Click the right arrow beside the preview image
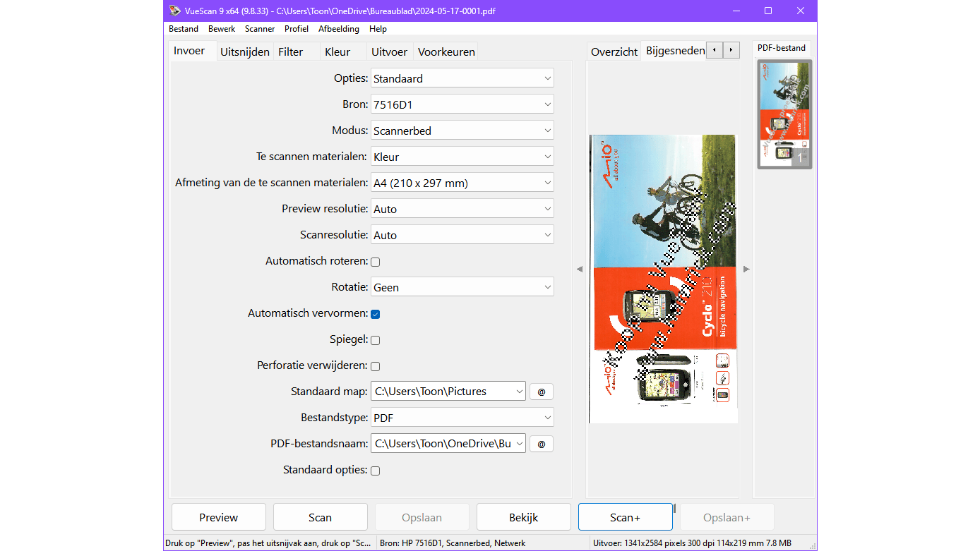This screenshot has width=980, height=551. click(746, 269)
